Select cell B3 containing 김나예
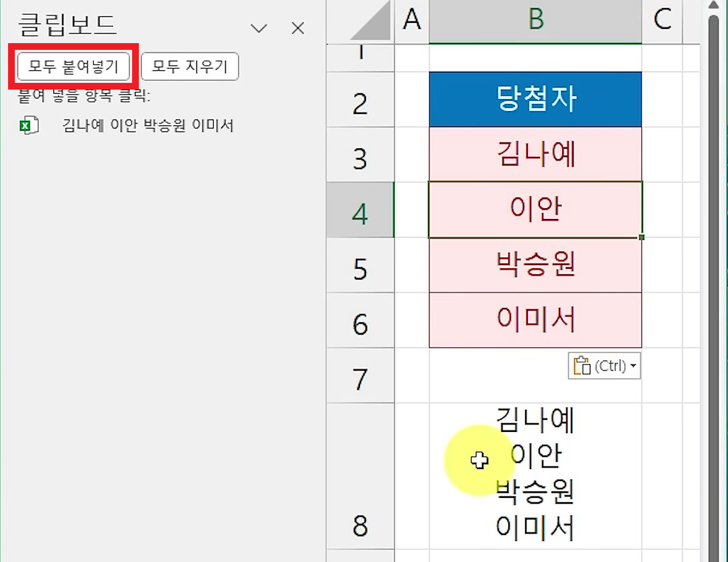This screenshot has width=728, height=562. click(x=535, y=154)
